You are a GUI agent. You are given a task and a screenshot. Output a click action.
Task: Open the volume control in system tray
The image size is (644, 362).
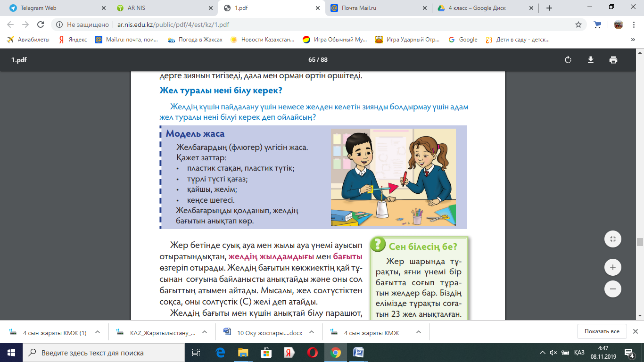[x=553, y=353]
